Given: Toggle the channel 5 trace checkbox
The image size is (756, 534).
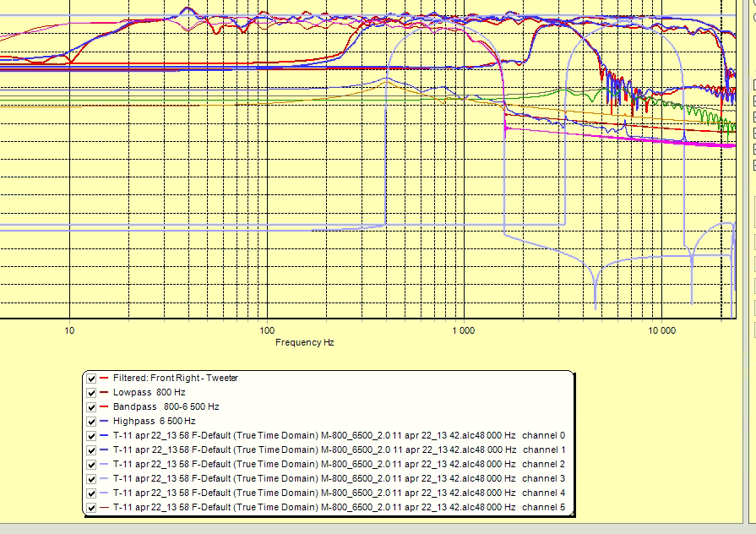Looking at the screenshot, I should tap(91, 508).
